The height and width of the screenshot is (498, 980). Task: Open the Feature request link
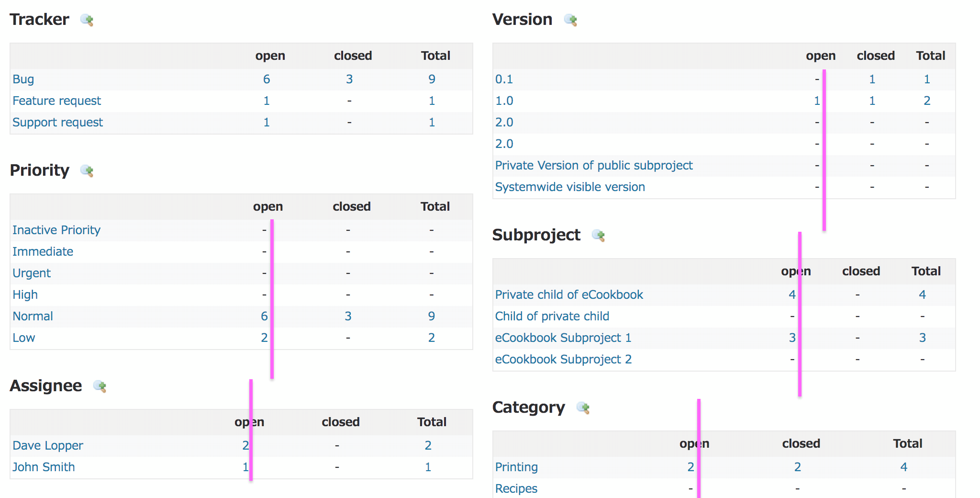[x=56, y=101]
